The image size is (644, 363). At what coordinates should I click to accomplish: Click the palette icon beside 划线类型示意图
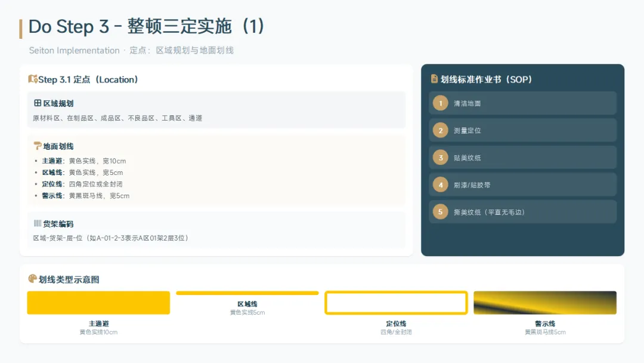click(32, 279)
